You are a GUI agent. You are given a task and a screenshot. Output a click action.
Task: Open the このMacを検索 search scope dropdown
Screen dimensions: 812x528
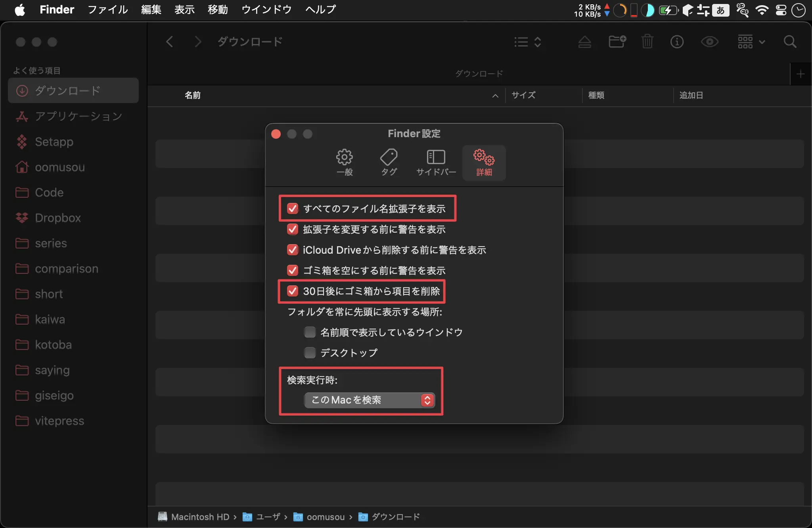(x=370, y=400)
